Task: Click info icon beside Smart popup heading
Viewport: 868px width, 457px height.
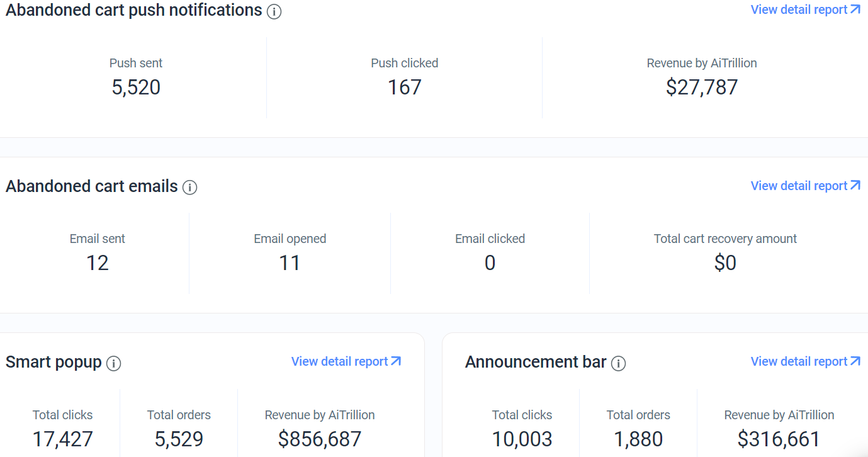Action: [x=113, y=363]
